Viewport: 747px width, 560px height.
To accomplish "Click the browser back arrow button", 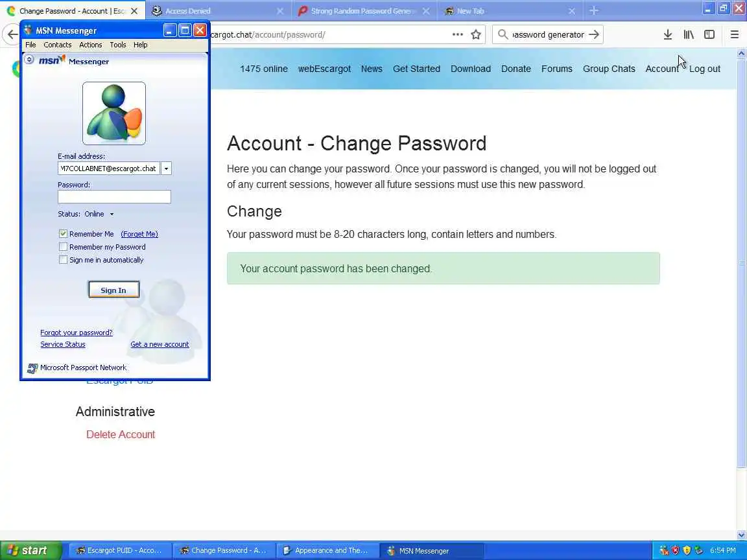I will point(12,34).
